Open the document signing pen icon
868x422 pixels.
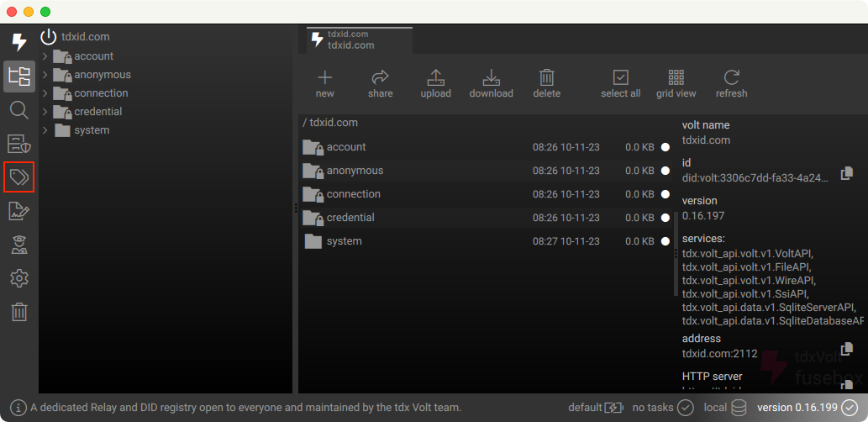coord(19,211)
